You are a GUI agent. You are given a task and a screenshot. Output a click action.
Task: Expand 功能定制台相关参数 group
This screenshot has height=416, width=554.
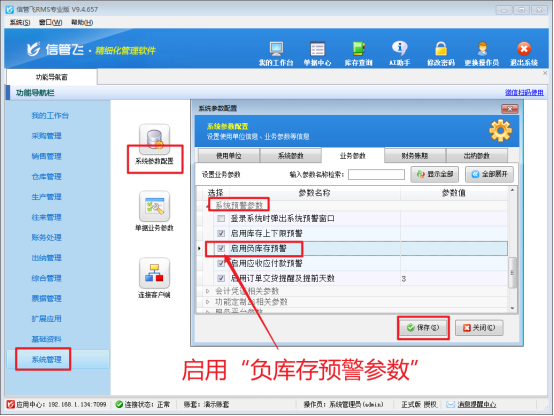tap(208, 302)
